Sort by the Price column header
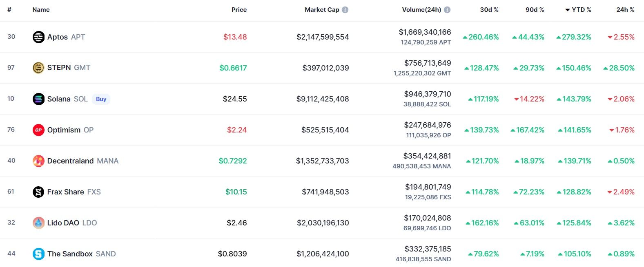 tap(239, 10)
